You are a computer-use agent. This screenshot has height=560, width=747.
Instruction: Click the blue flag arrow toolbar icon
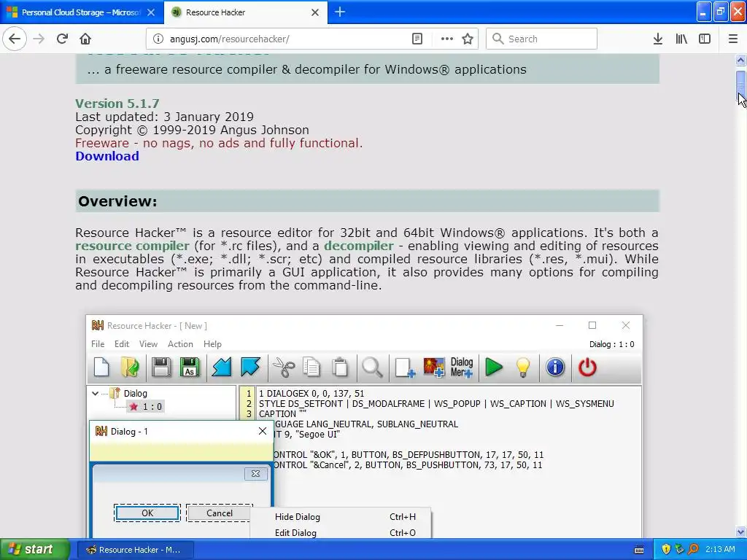coord(251,367)
